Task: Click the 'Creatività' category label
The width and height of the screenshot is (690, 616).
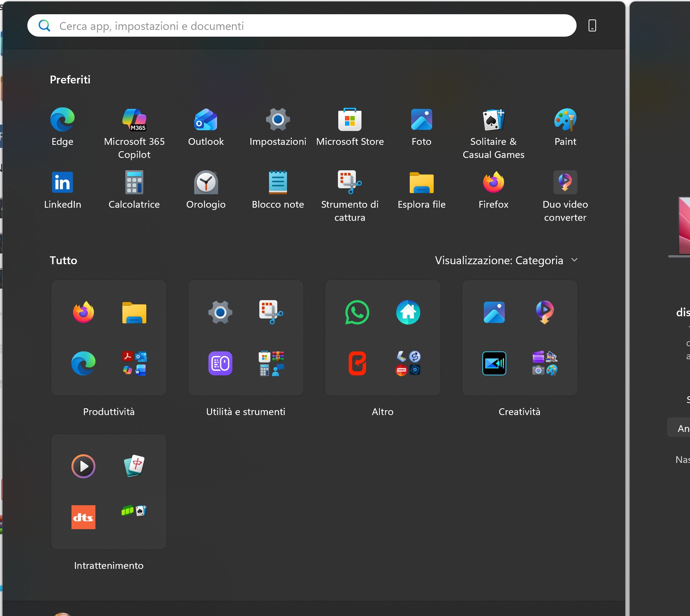Action: click(x=520, y=412)
